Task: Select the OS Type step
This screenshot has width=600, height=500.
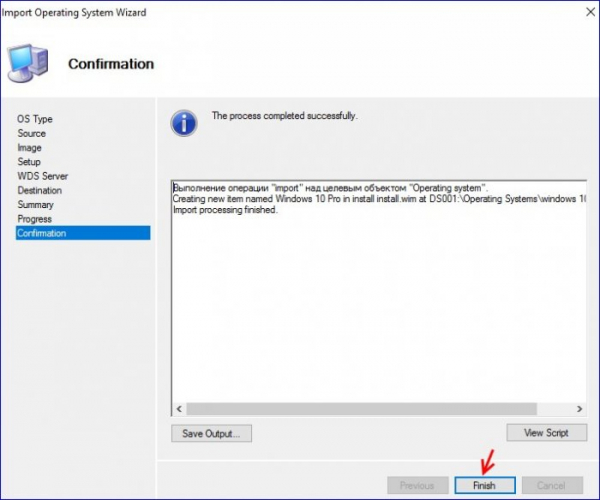Action: click(x=35, y=119)
